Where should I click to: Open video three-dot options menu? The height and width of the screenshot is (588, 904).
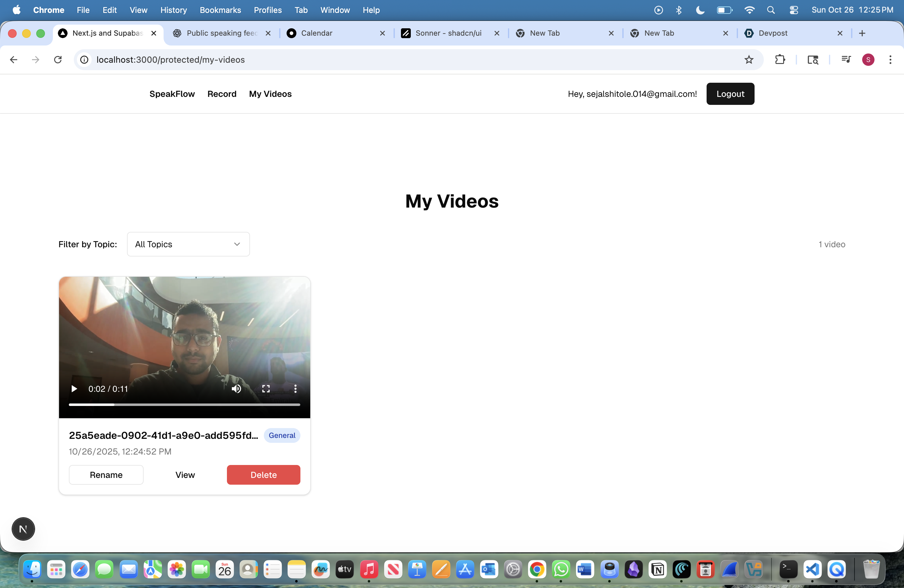click(295, 389)
